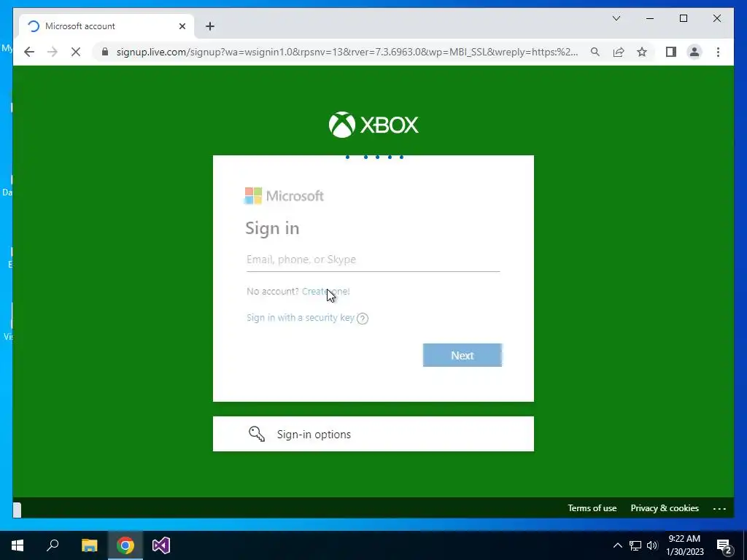
Task: Open Visual Studio from the taskbar
Action: click(161, 545)
